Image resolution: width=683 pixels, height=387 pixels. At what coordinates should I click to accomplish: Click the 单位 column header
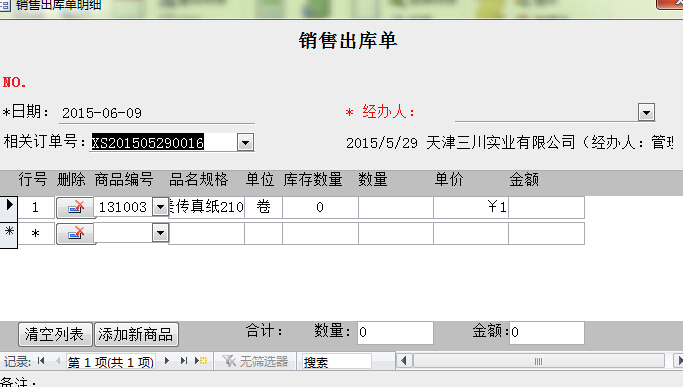tap(260, 180)
